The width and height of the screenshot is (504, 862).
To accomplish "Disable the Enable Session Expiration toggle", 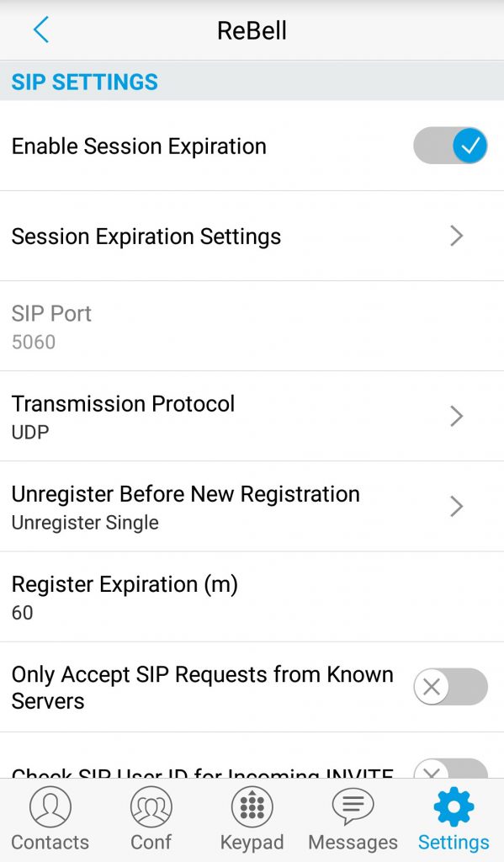I will (450, 146).
